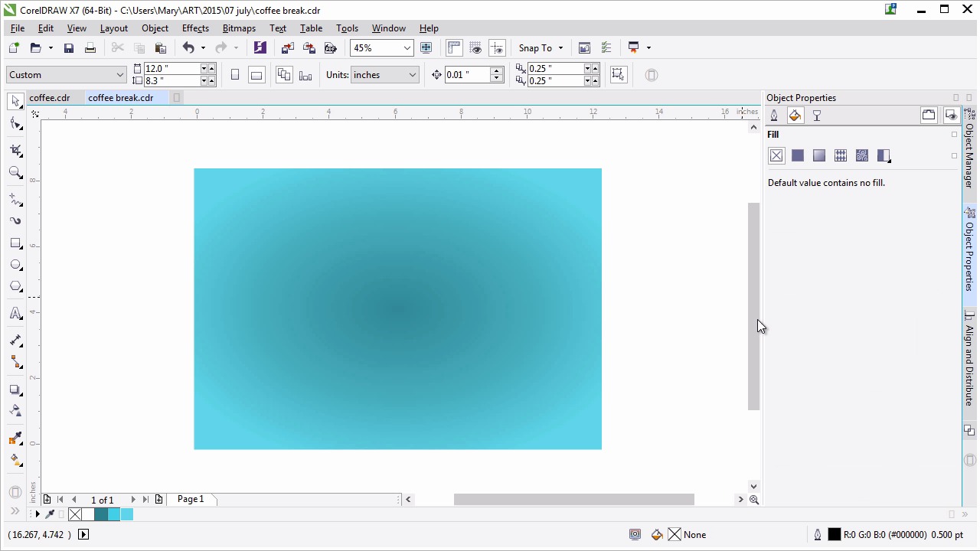Select the Crop tool in toolbox
This screenshot has height=551, width=980.
[15, 150]
